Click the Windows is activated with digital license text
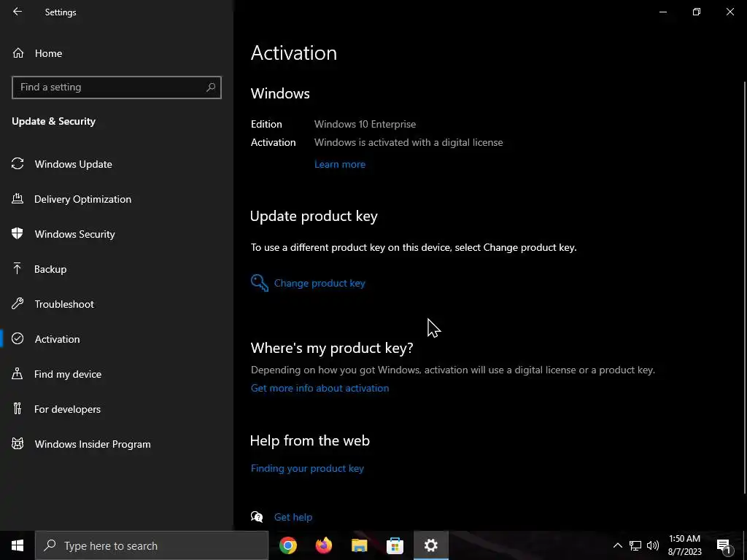The height and width of the screenshot is (560, 747). (x=409, y=142)
